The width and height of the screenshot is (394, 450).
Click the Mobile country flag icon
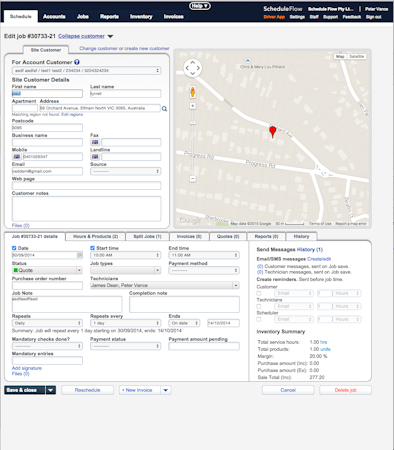17,157
